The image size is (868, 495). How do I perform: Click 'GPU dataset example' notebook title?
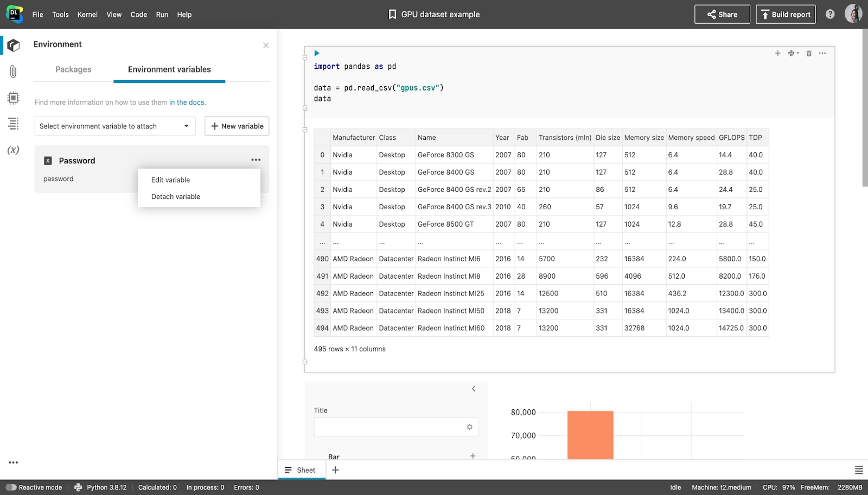click(441, 15)
